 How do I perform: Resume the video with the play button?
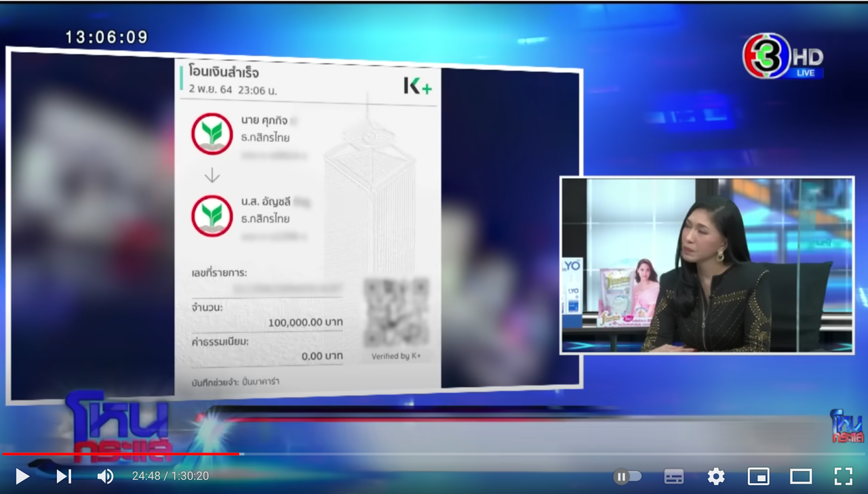pyautogui.click(x=22, y=476)
